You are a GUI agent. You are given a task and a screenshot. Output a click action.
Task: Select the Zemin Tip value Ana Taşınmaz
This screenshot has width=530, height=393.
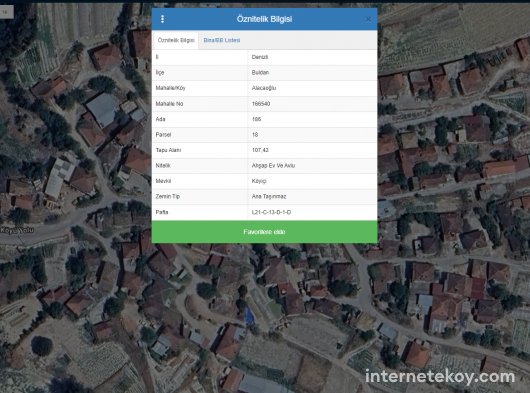point(269,197)
